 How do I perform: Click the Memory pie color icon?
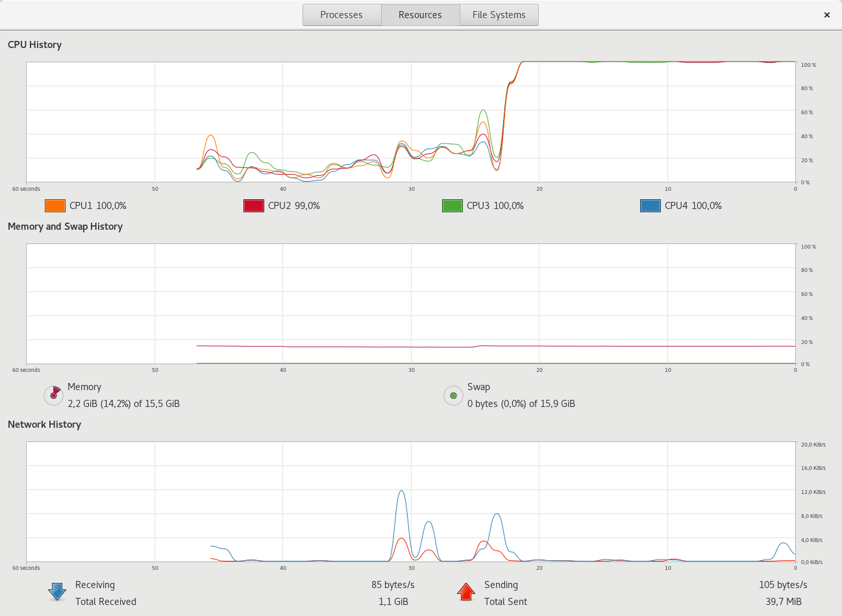coord(53,395)
